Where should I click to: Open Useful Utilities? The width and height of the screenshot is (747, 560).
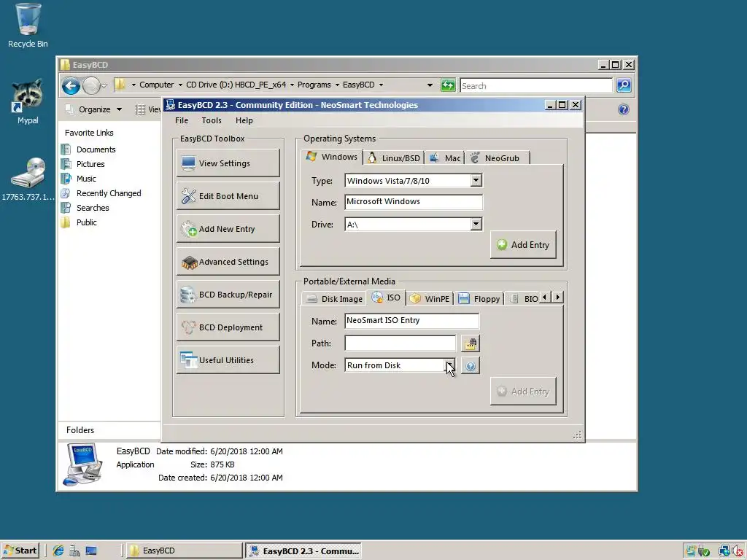pos(228,360)
